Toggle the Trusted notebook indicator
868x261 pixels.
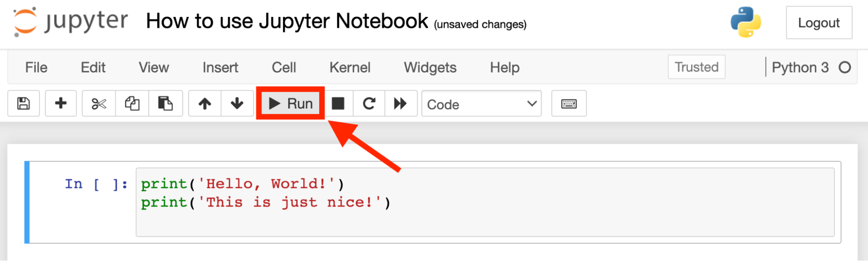(x=696, y=67)
